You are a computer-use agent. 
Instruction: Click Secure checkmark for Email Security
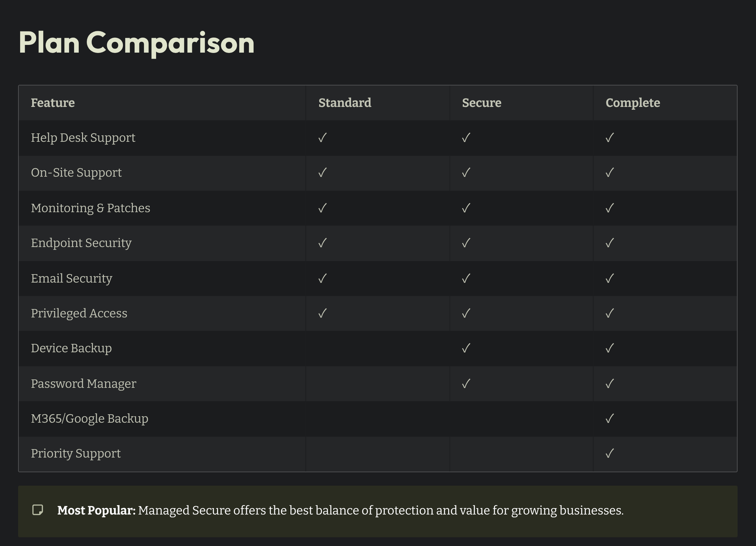pos(466,278)
